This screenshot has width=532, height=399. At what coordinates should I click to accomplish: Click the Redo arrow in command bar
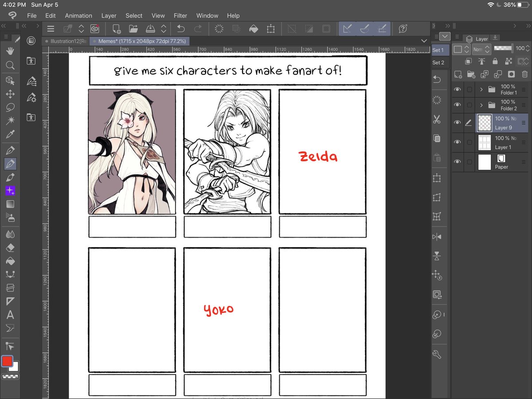pyautogui.click(x=198, y=29)
